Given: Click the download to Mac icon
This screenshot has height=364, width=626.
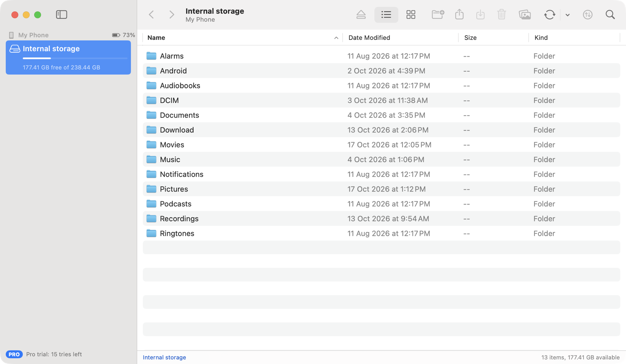Looking at the screenshot, I should (480, 15).
